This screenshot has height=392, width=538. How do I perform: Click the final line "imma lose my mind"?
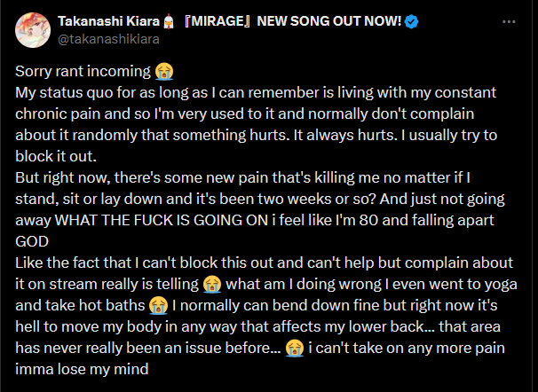[82, 369]
